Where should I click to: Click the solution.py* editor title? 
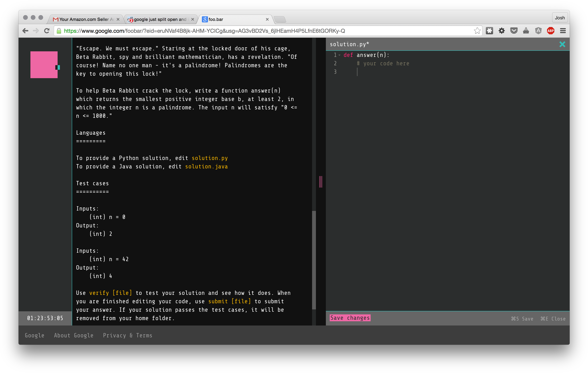tap(349, 44)
